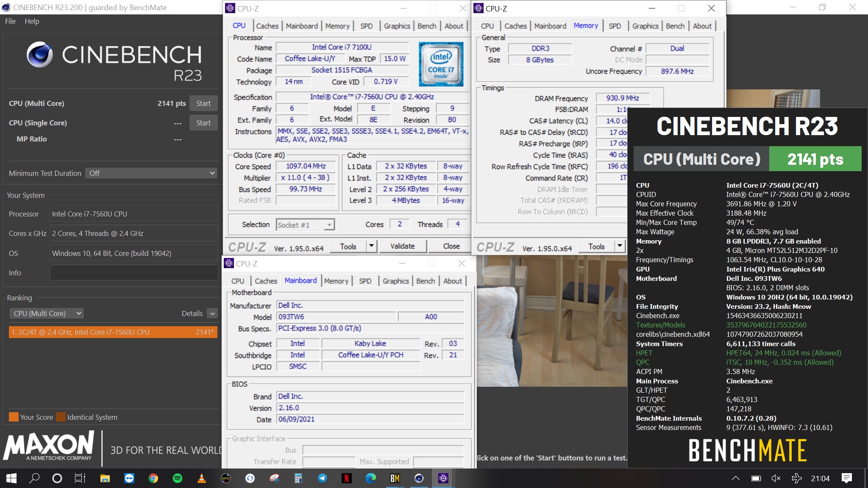Open the blue circular sync app icon
868x488 pixels.
(x=250, y=478)
